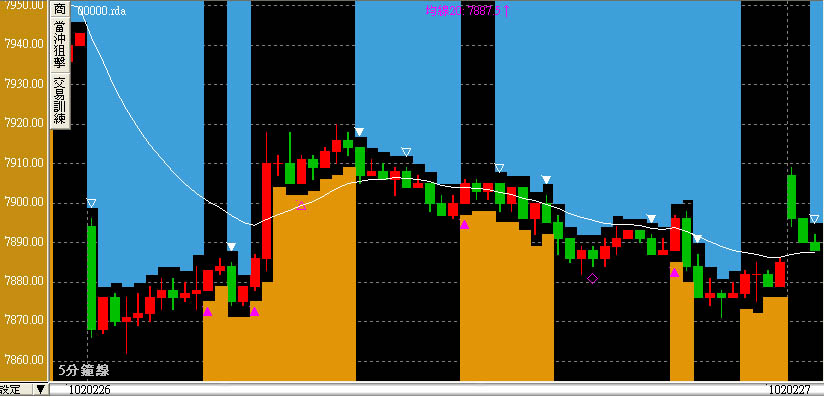Click the white down-triangle at the chart's right edge
Screen dimensions: 824x397
(x=814, y=219)
